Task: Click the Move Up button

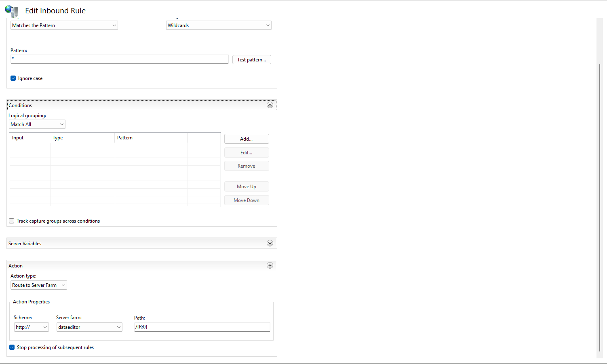Action: pyautogui.click(x=247, y=187)
